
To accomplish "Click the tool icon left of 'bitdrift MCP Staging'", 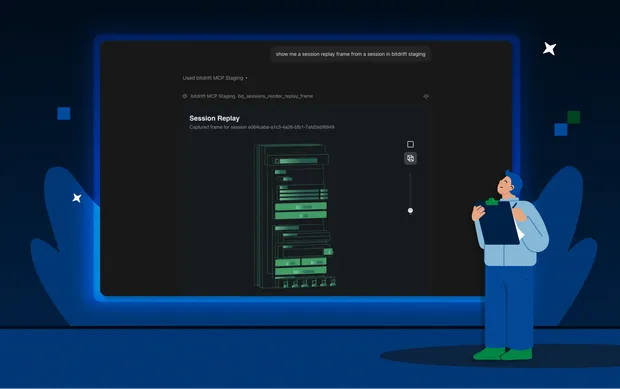I will [x=185, y=96].
